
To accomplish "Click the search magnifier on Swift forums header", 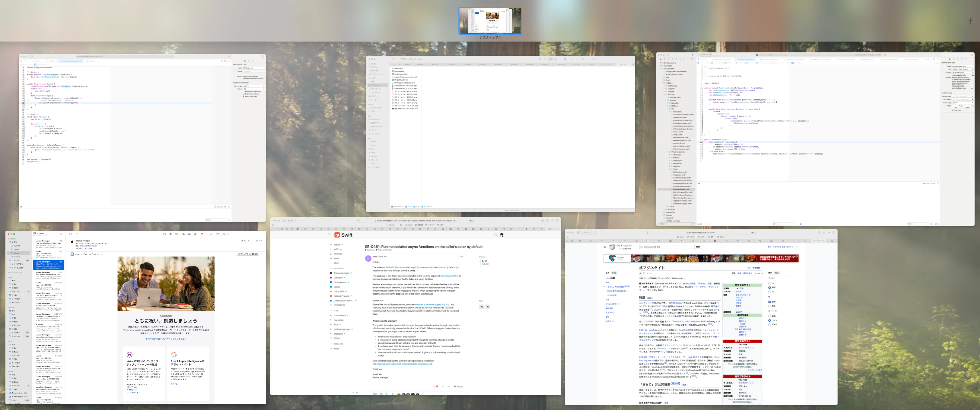I will pyautogui.click(x=495, y=235).
